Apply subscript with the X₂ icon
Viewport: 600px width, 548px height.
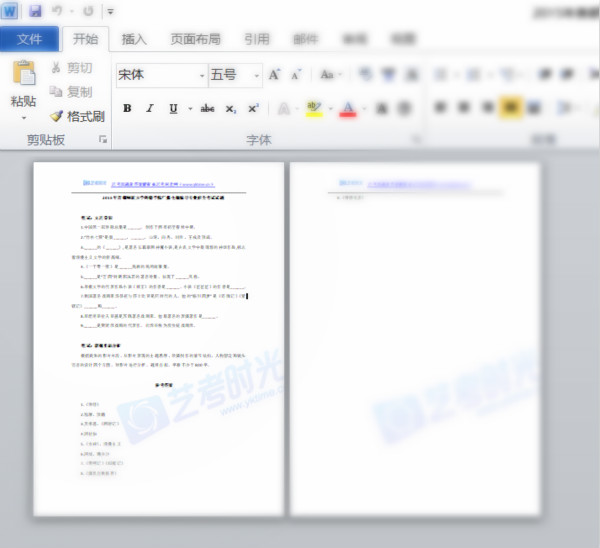click(231, 108)
